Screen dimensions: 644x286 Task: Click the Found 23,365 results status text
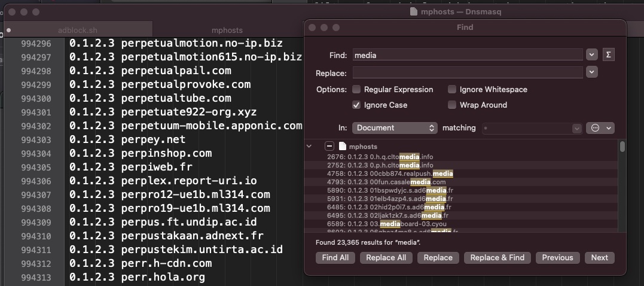point(368,242)
